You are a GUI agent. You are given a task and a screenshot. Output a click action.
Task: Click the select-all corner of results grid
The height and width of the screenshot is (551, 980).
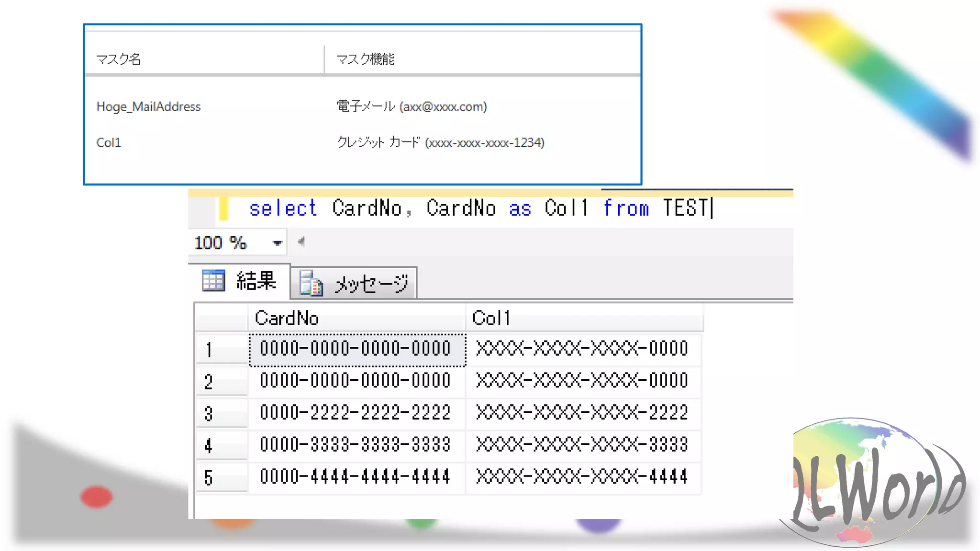221,318
